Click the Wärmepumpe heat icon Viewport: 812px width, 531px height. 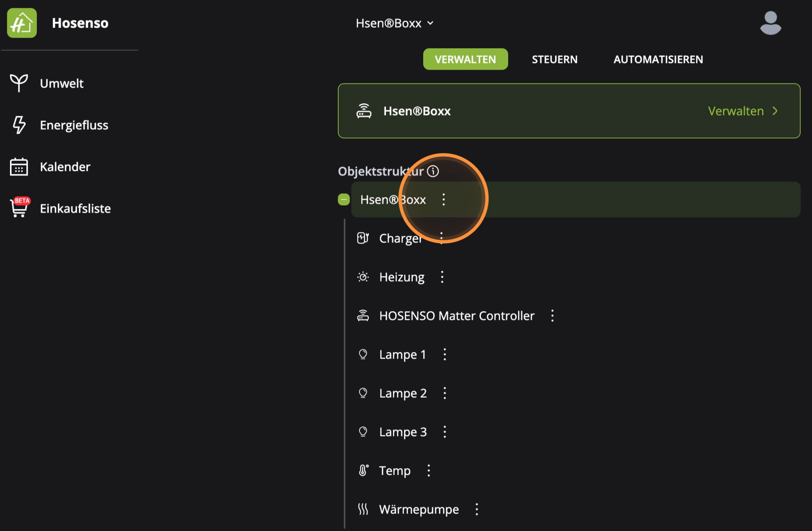363,509
